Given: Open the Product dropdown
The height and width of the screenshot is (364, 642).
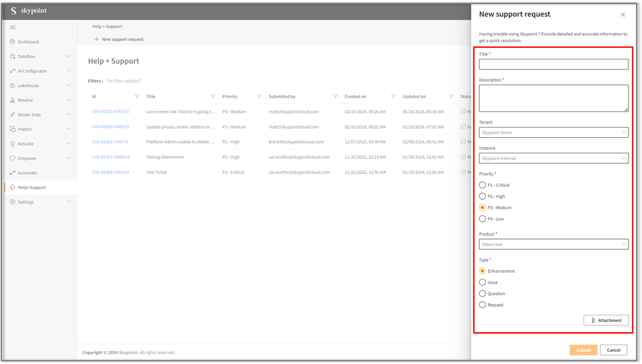Looking at the screenshot, I should click(x=553, y=244).
